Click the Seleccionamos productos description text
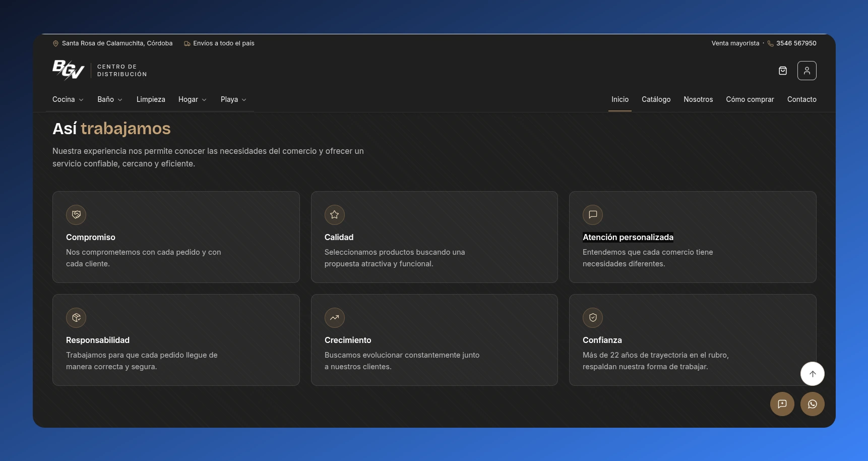Viewport: 868px width, 461px height. [x=395, y=258]
